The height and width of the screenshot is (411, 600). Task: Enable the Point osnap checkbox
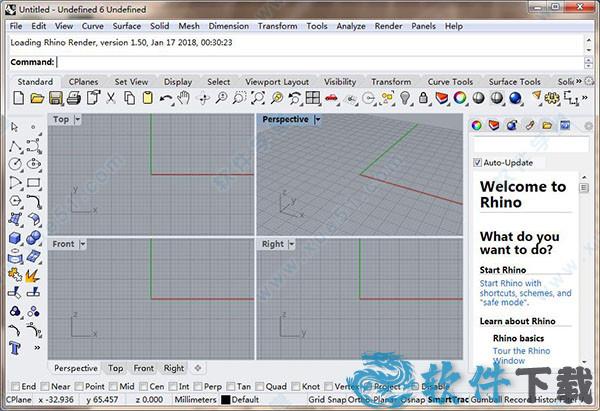pos(79,387)
